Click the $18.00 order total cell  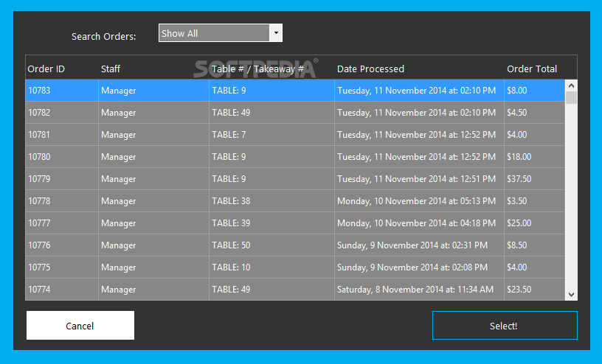tap(534, 156)
